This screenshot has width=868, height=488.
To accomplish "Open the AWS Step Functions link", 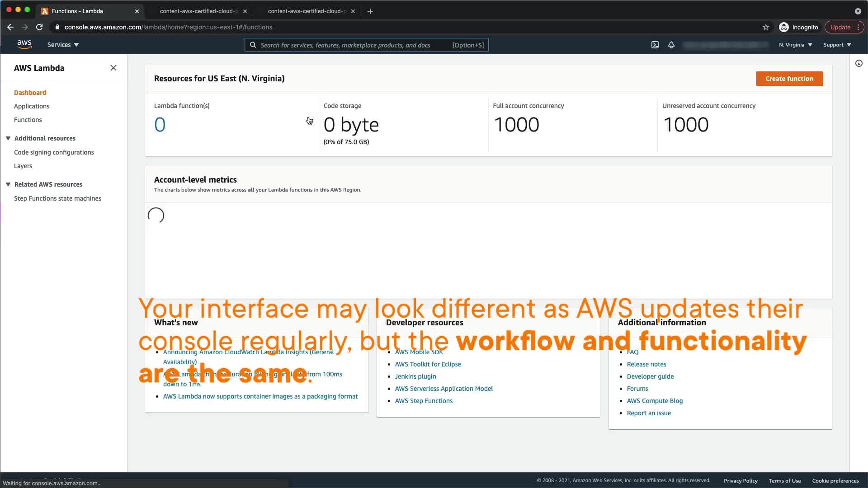I will [x=424, y=401].
